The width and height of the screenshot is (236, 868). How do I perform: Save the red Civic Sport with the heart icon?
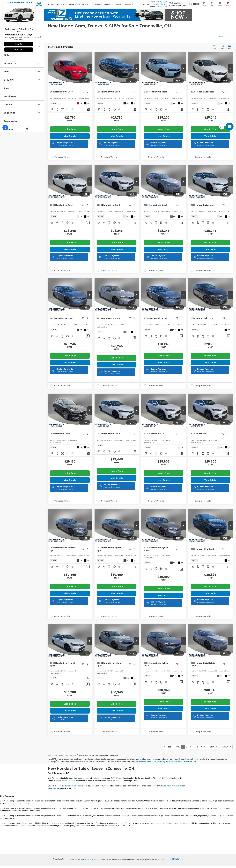pyautogui.click(x=83, y=92)
